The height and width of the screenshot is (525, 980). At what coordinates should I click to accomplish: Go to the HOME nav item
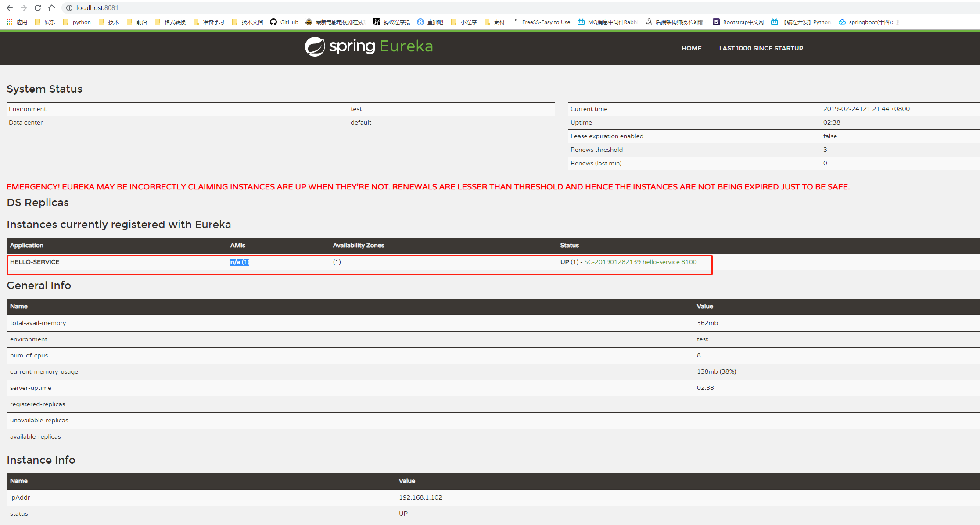click(x=691, y=48)
